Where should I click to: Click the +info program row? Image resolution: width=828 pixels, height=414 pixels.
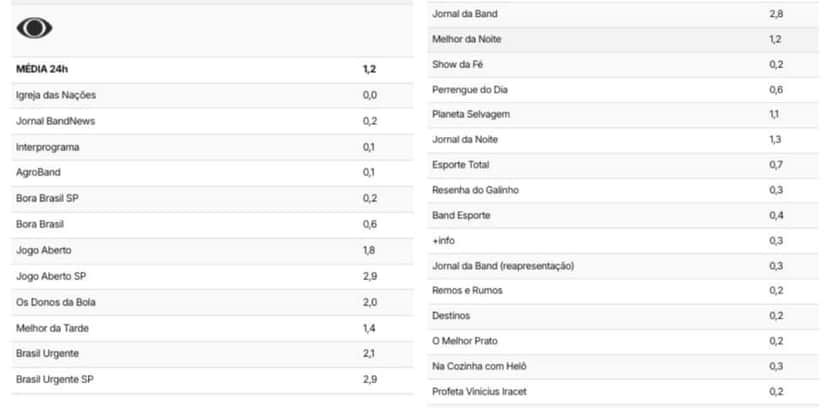click(623, 241)
